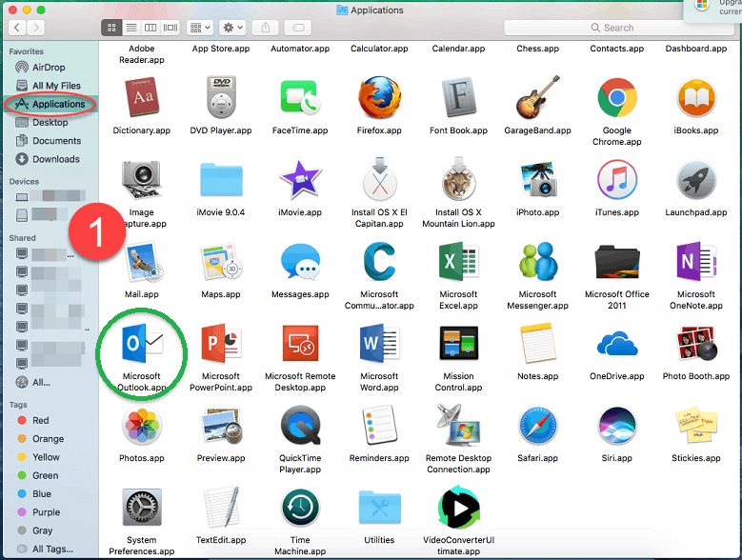Open Documents from the sidebar
Viewport: 742px width, 560px height.
click(x=50, y=141)
